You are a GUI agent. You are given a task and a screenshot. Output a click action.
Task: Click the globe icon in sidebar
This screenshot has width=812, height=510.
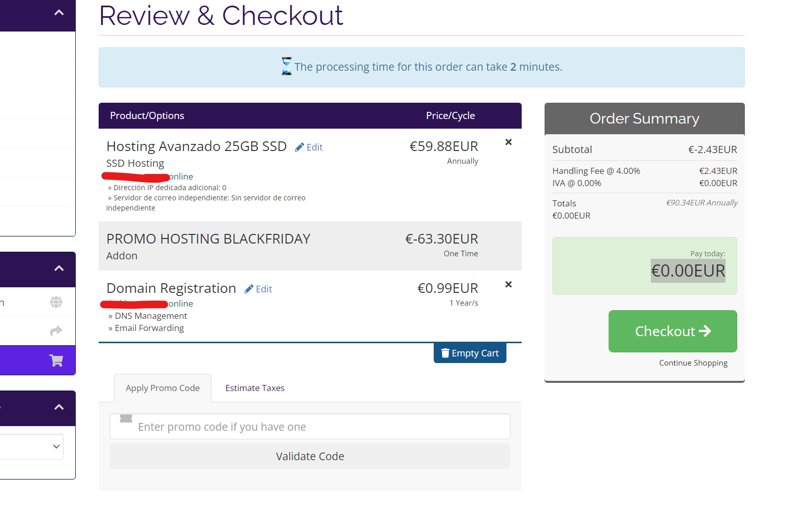56,303
